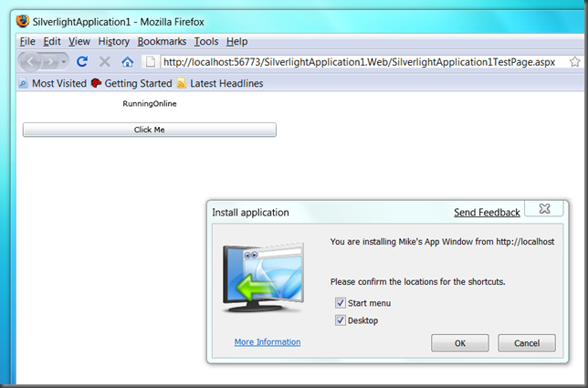Image resolution: width=588 pixels, height=388 pixels.
Task: Go to the home page icon
Action: click(x=128, y=61)
